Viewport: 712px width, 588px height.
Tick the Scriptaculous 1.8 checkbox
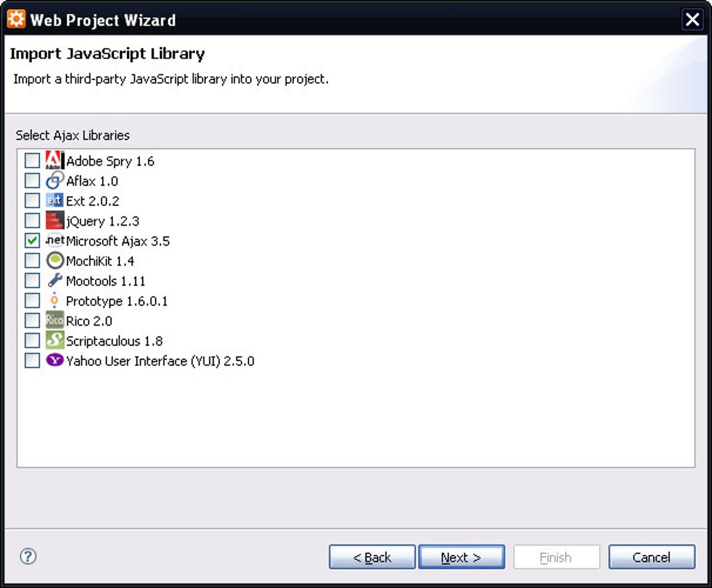(x=32, y=340)
